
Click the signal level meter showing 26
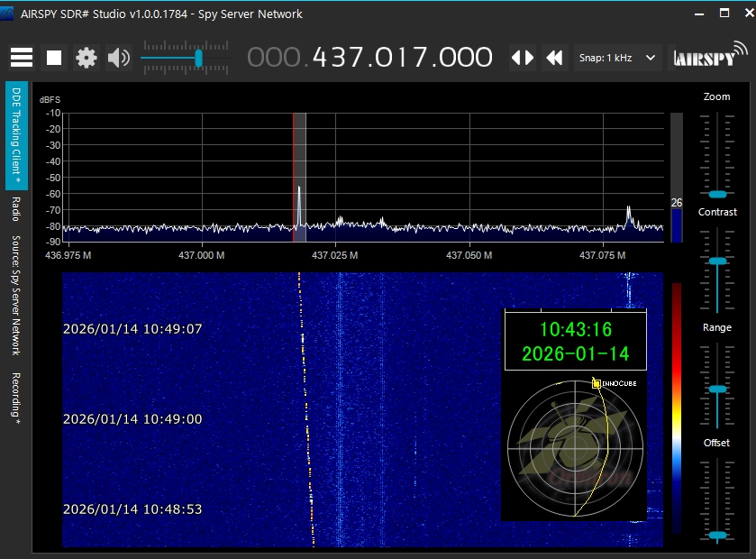(677, 178)
